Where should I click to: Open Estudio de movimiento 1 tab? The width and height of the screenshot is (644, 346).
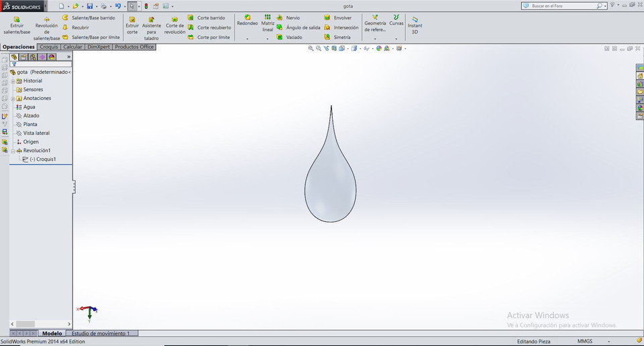click(x=101, y=333)
